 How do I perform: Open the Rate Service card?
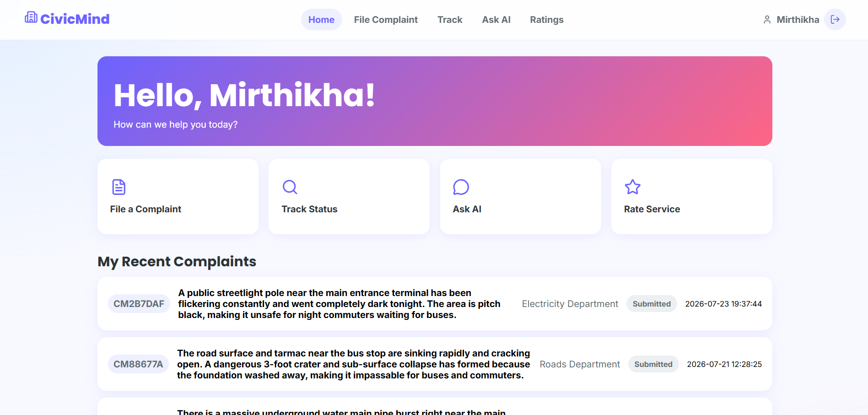(691, 196)
